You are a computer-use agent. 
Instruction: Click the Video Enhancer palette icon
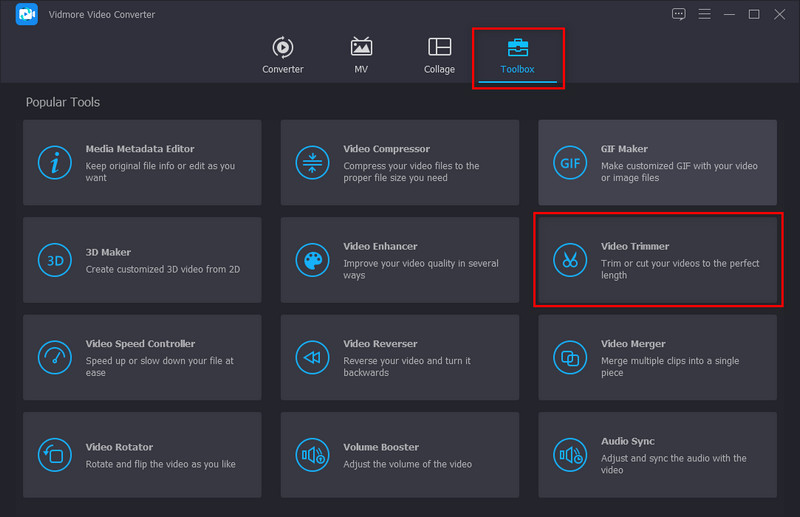[x=313, y=260]
